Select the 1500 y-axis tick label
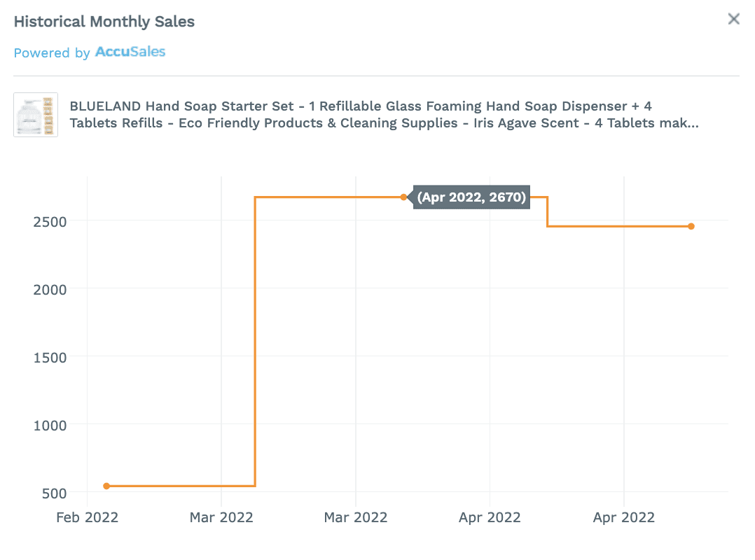The height and width of the screenshot is (560, 755). pyautogui.click(x=50, y=357)
